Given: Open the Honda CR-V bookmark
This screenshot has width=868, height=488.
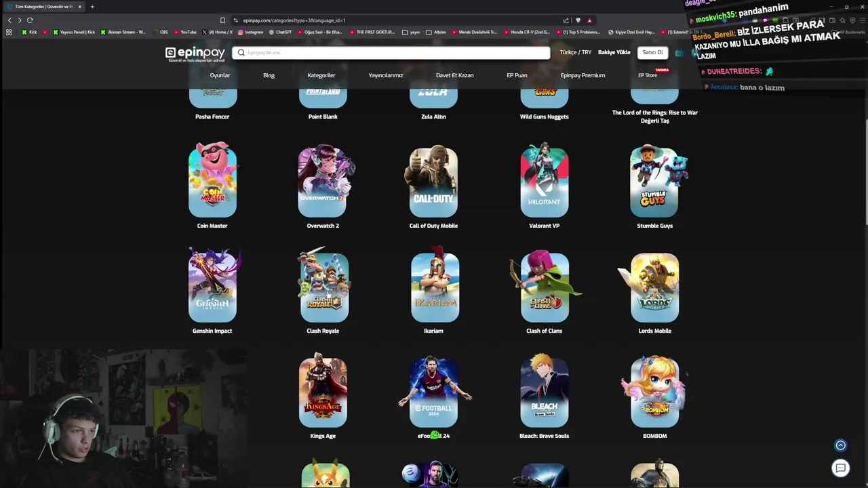Looking at the screenshot, I should 527,32.
